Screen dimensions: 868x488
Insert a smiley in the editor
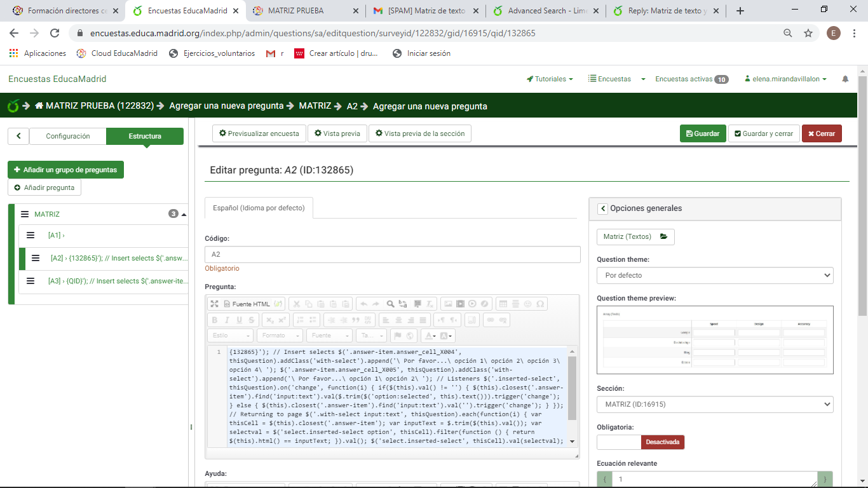click(527, 304)
